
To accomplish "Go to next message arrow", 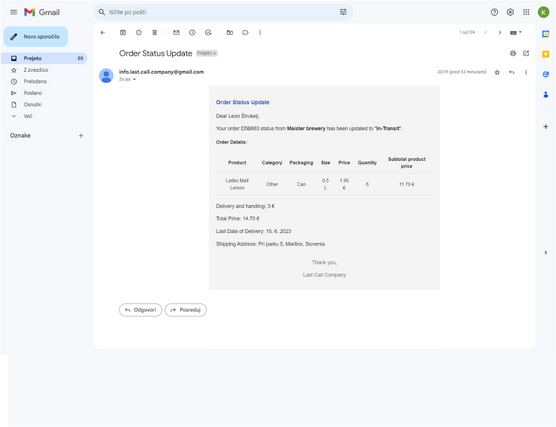I will pos(500,33).
